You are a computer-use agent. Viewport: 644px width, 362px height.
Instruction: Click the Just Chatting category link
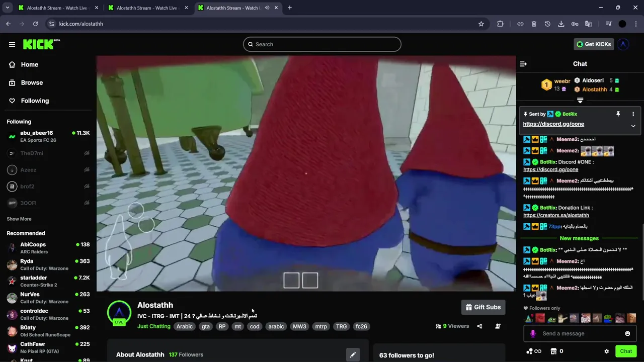click(154, 326)
